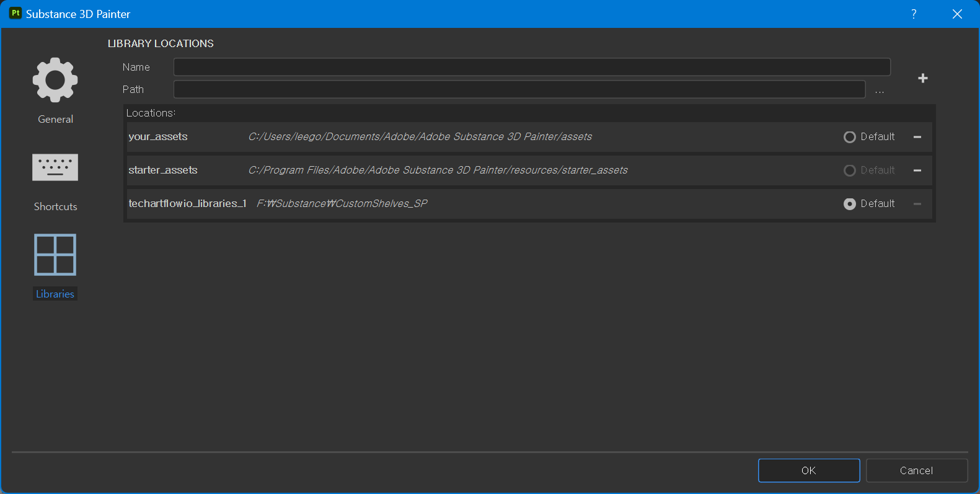Select techartflowio_libraries_1 Default radio button
This screenshot has width=980, height=494.
point(850,204)
